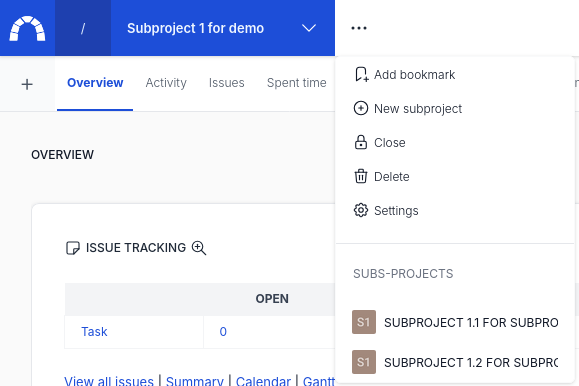The image size is (579, 386).
Task: Click the Delete trash can icon
Action: click(361, 176)
